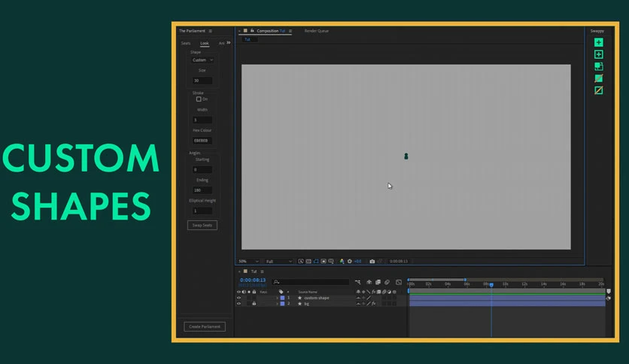
Task: Open the 50% magnification dropdown
Action: pyautogui.click(x=248, y=262)
